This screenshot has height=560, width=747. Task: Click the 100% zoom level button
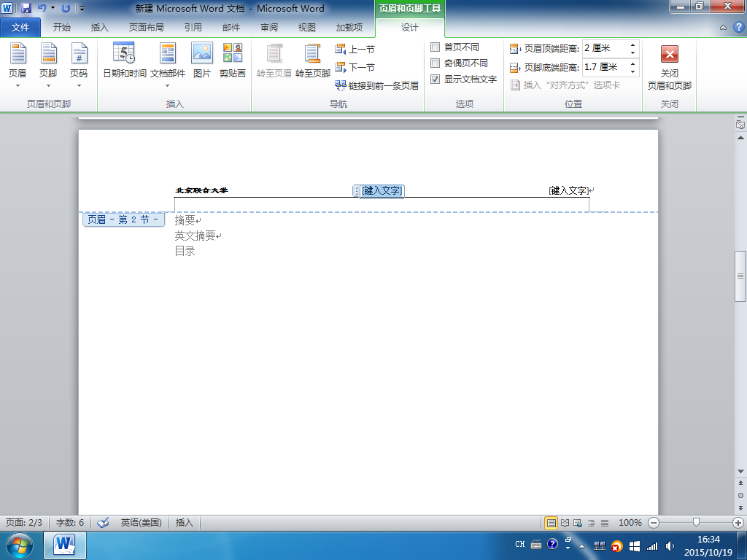(630, 523)
